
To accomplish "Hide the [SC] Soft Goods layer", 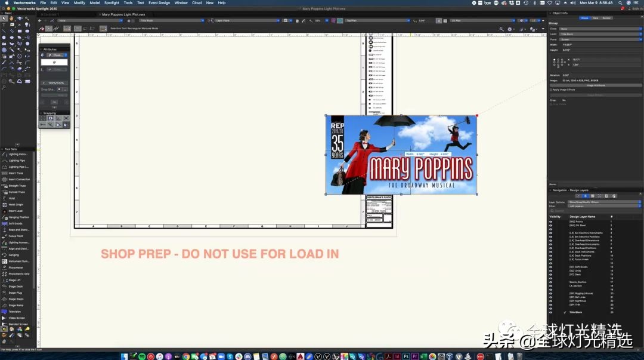I will click(551, 267).
